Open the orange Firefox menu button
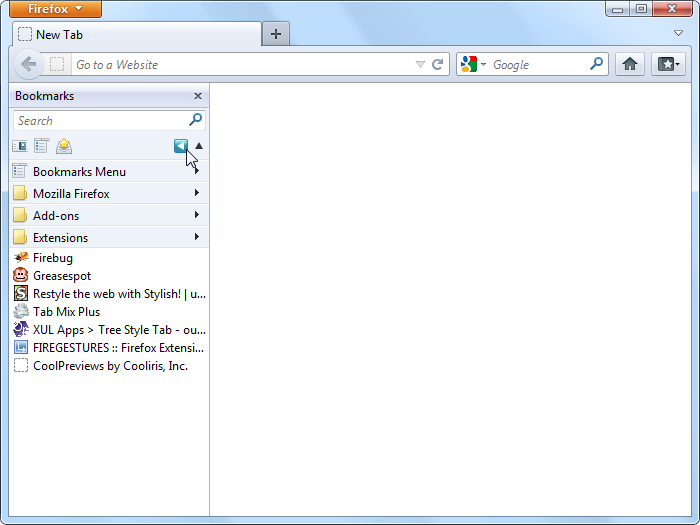 click(55, 9)
